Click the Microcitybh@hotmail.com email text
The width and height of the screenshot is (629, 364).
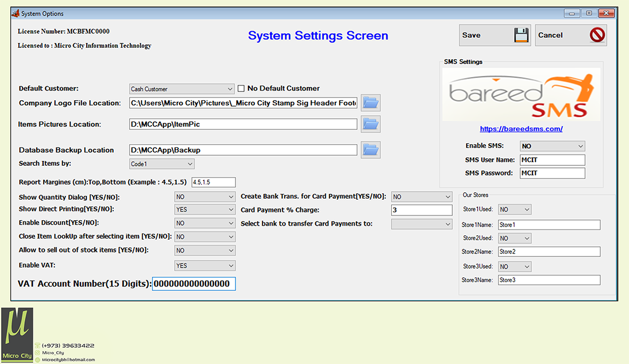pos(68,360)
